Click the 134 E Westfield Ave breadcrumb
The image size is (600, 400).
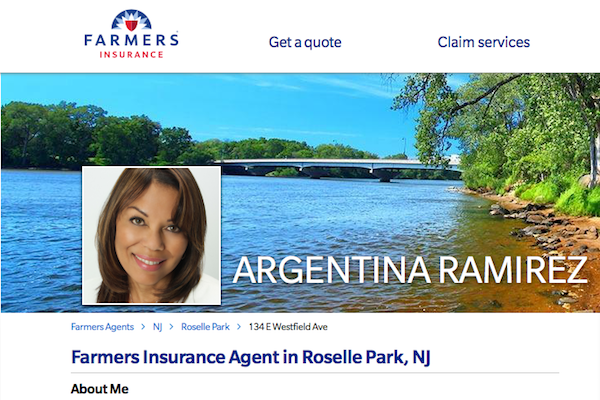[x=288, y=327]
